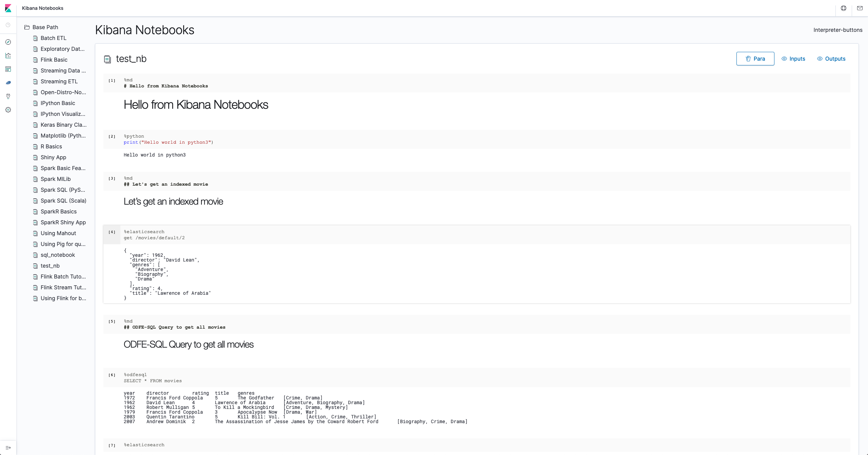
Task: Open Using Pig for qu... notebook
Action: click(x=63, y=244)
